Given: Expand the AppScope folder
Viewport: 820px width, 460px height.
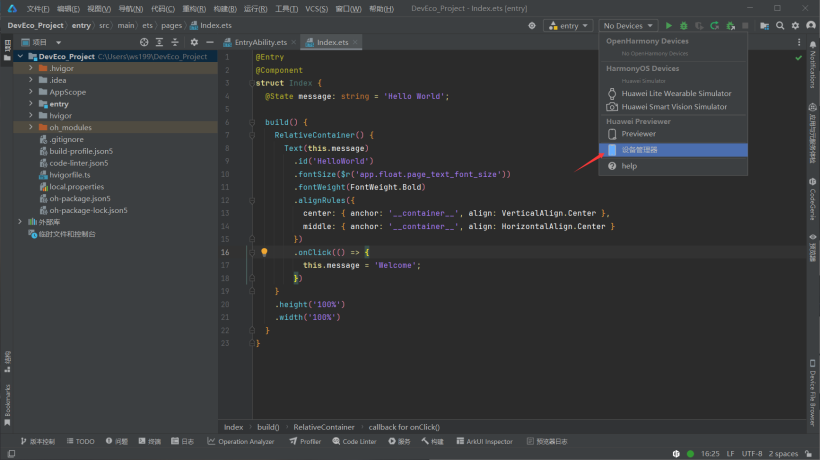Looking at the screenshot, I should 31,92.
